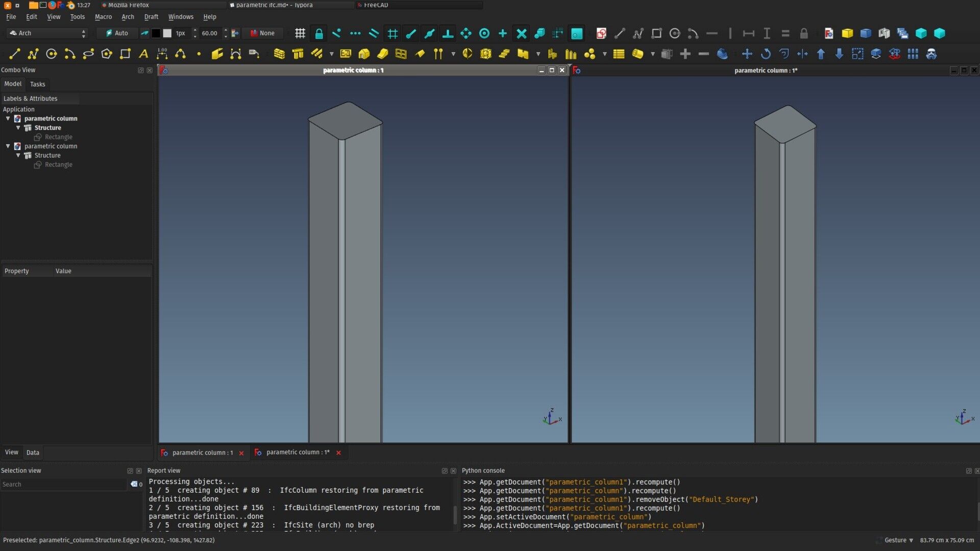Select the Draft Line tool

15,54
